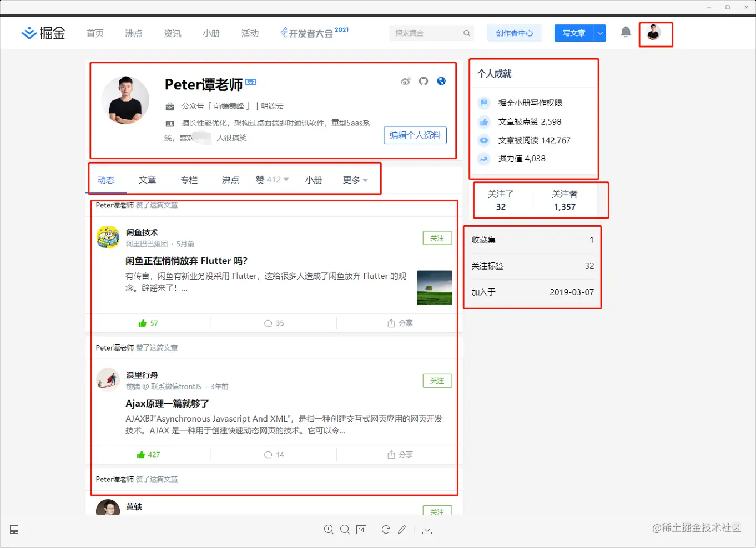Image resolution: width=756 pixels, height=548 pixels.
Task: Click the search magnifier icon
Action: pos(467,33)
